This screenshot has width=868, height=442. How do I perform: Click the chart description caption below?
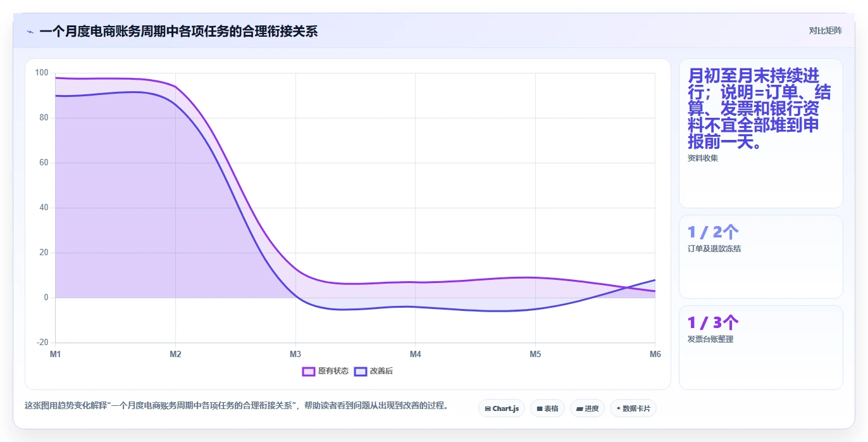click(x=236, y=406)
